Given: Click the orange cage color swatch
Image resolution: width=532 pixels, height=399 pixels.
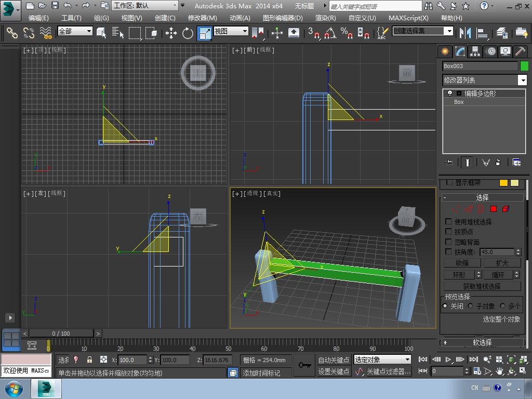Looking at the screenshot, I should [x=503, y=183].
